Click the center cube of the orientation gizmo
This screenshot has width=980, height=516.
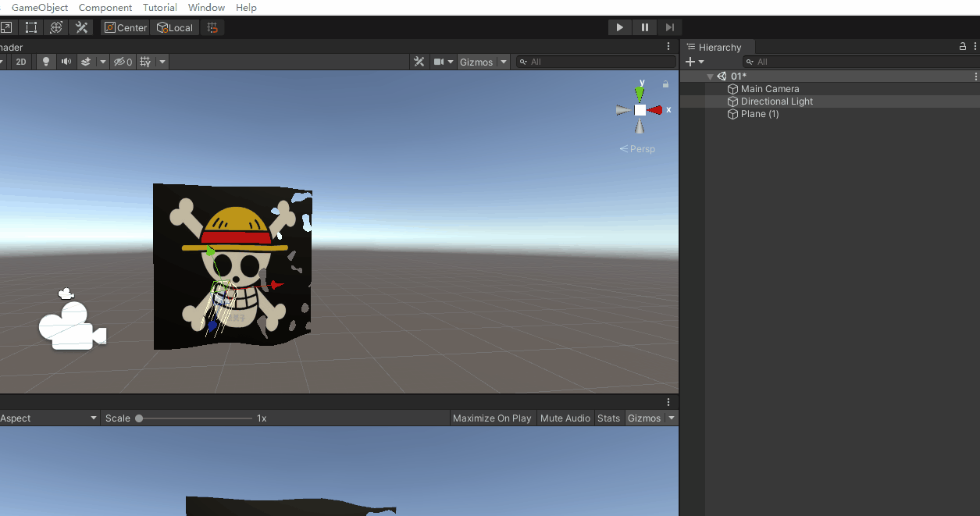tap(640, 110)
